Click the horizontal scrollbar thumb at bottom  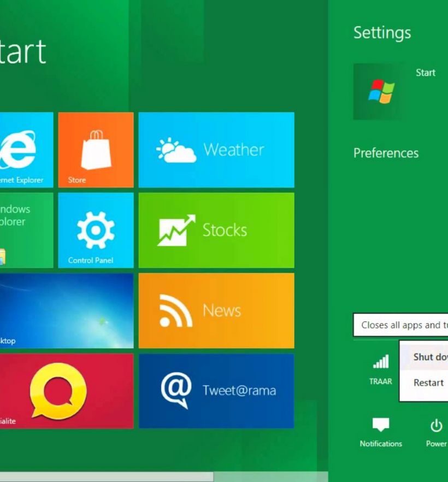pyautogui.click(x=106, y=477)
